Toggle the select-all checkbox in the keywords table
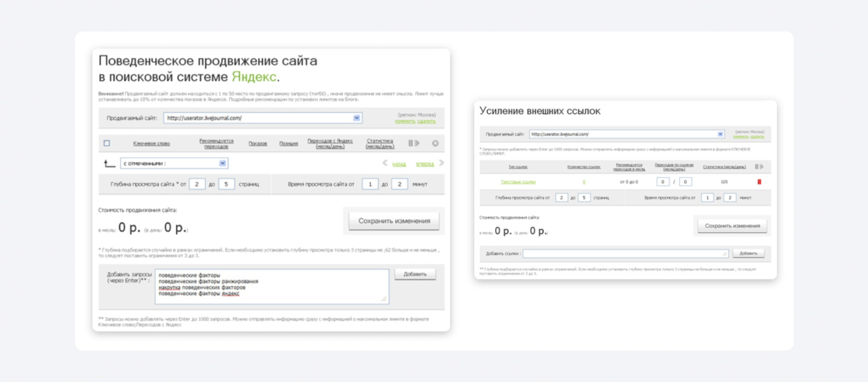The width and height of the screenshot is (868, 382). coord(107,144)
